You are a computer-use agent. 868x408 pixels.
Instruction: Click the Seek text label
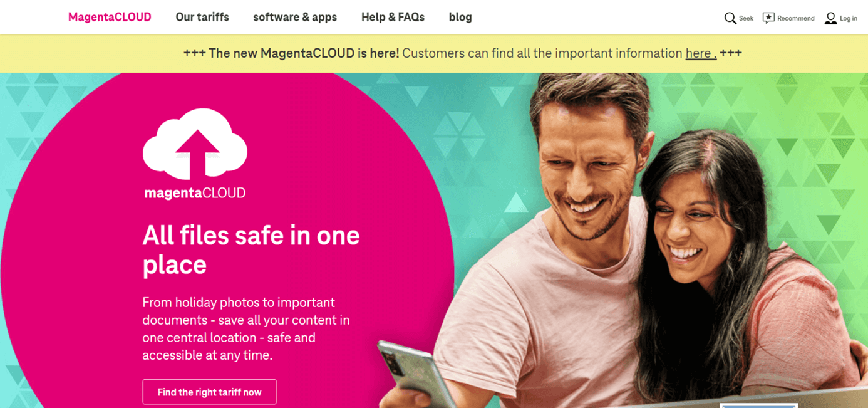746,18
